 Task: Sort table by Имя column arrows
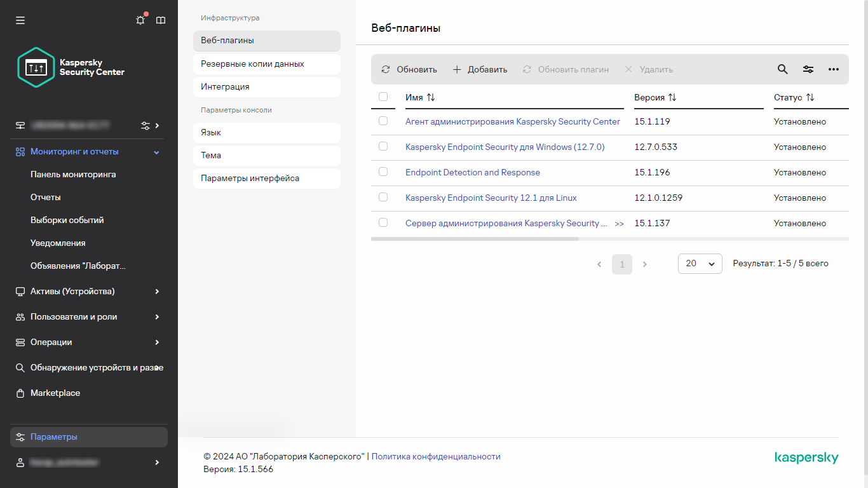431,97
